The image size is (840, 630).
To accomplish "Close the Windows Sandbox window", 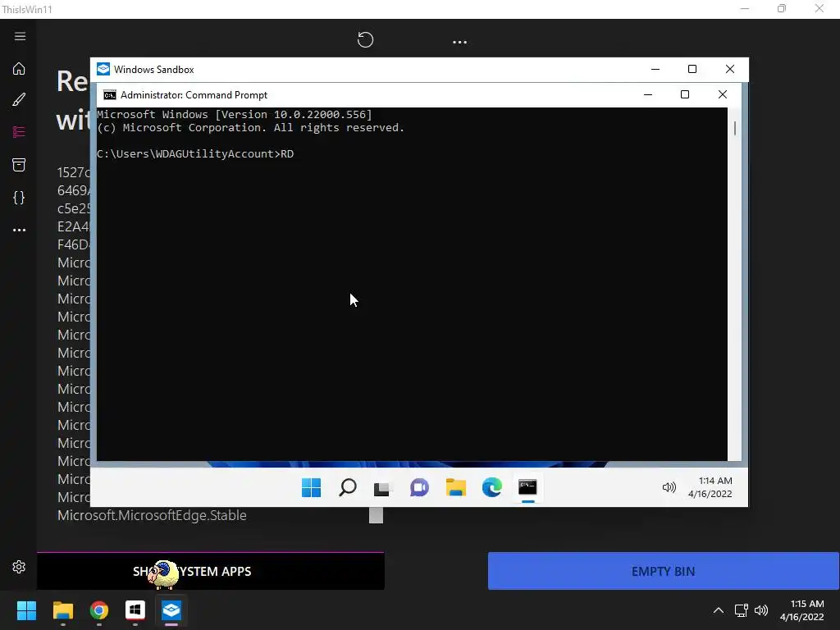I will [x=729, y=69].
